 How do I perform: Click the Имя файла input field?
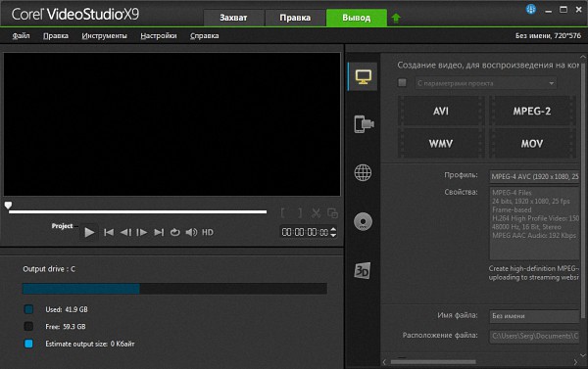(x=534, y=316)
